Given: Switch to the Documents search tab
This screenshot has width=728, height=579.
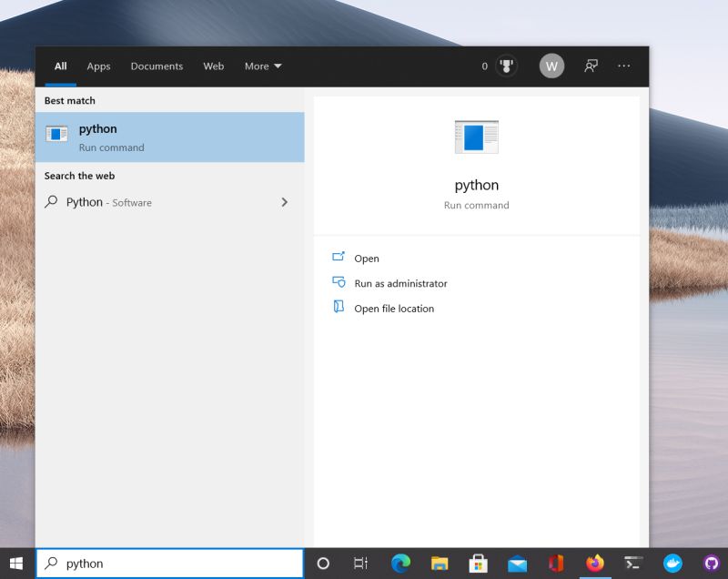Looking at the screenshot, I should coord(157,66).
